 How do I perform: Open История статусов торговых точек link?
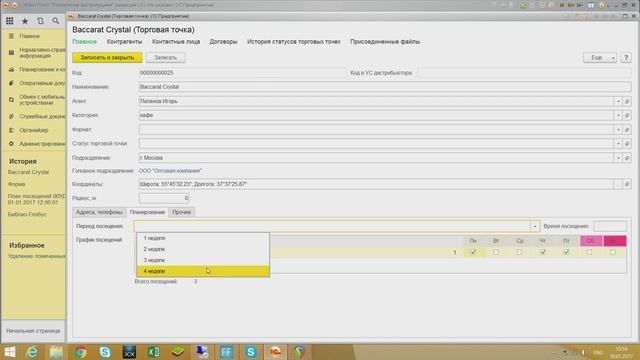point(293,42)
